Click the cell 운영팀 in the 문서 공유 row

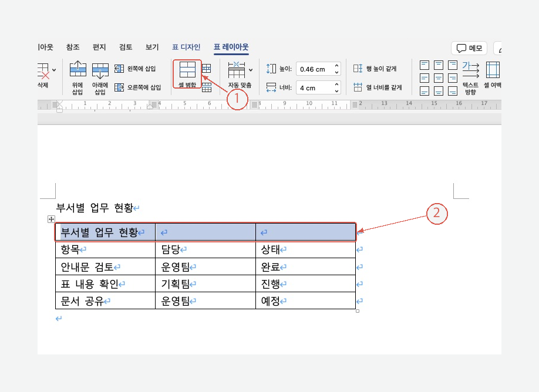pos(206,301)
